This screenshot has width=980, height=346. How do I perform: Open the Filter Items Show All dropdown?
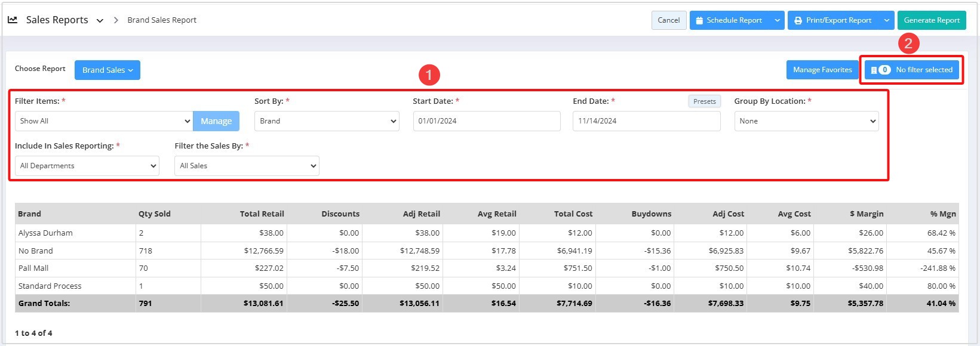(104, 121)
